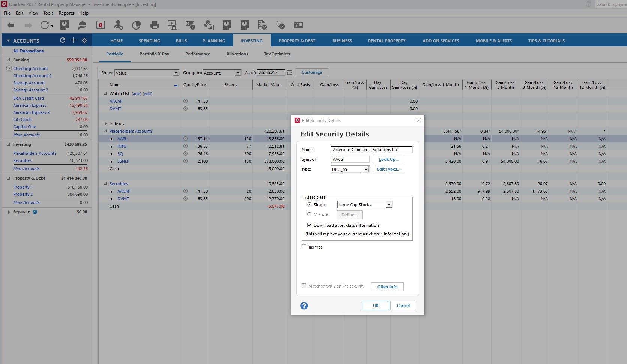Uncheck Download asset class information
Viewport: 627px width, 364px height.
(309, 225)
